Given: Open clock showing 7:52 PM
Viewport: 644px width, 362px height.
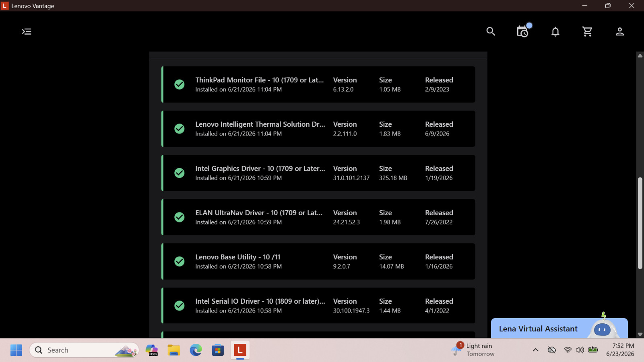Looking at the screenshot, I should pos(620,350).
